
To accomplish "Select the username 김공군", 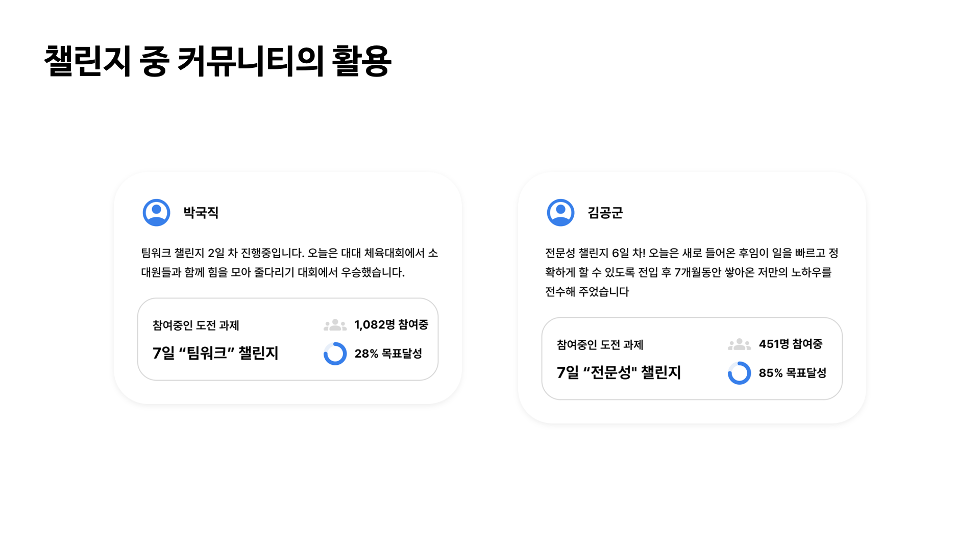I will (x=605, y=213).
